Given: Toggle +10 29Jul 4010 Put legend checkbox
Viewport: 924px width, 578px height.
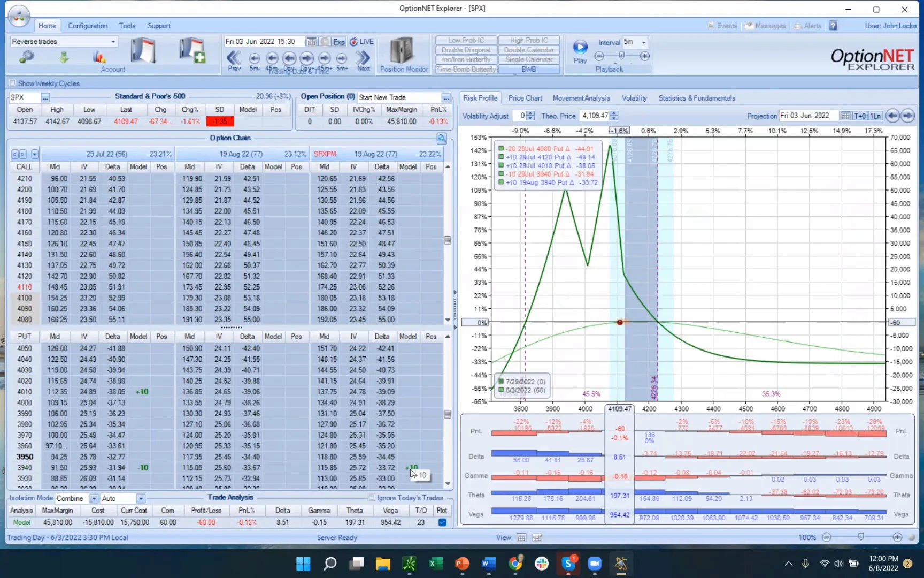Looking at the screenshot, I should point(502,165).
